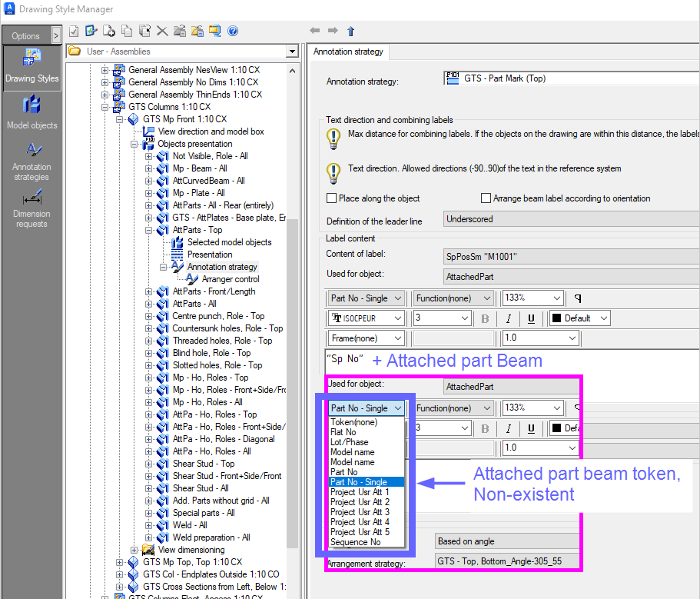Viewport: 700px width, 599px height.
Task: Click the Help question mark toolbar icon
Action: coord(231,31)
